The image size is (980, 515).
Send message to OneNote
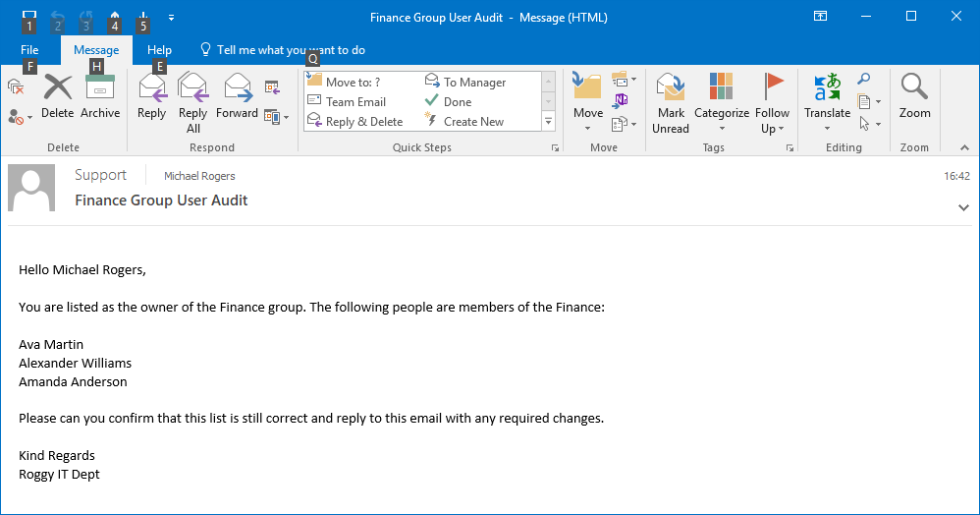pos(620,101)
